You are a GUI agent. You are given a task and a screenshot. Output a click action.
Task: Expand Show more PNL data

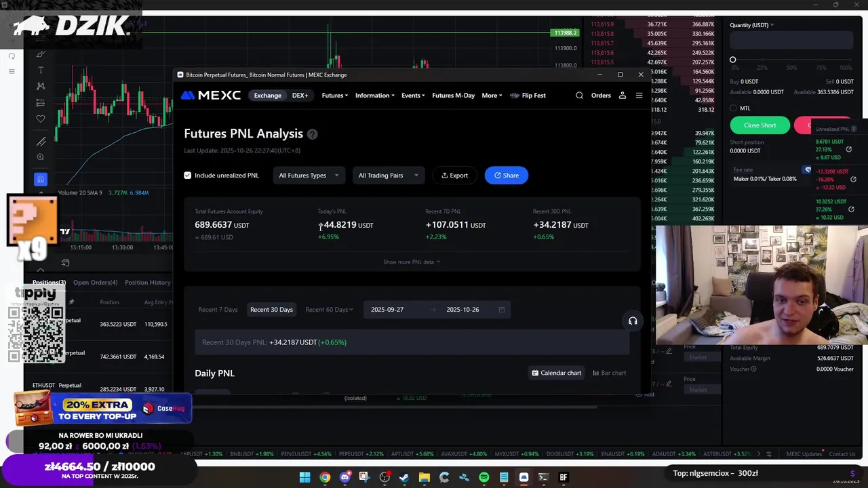click(412, 262)
